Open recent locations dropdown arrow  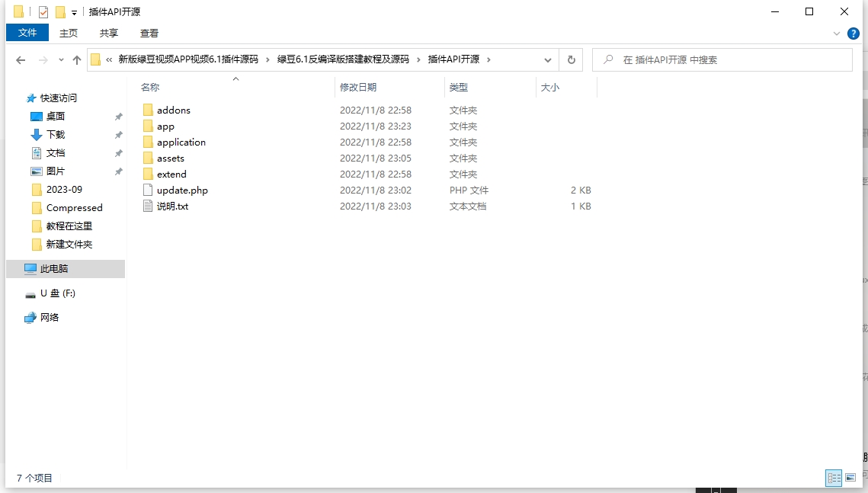pyautogui.click(x=60, y=60)
